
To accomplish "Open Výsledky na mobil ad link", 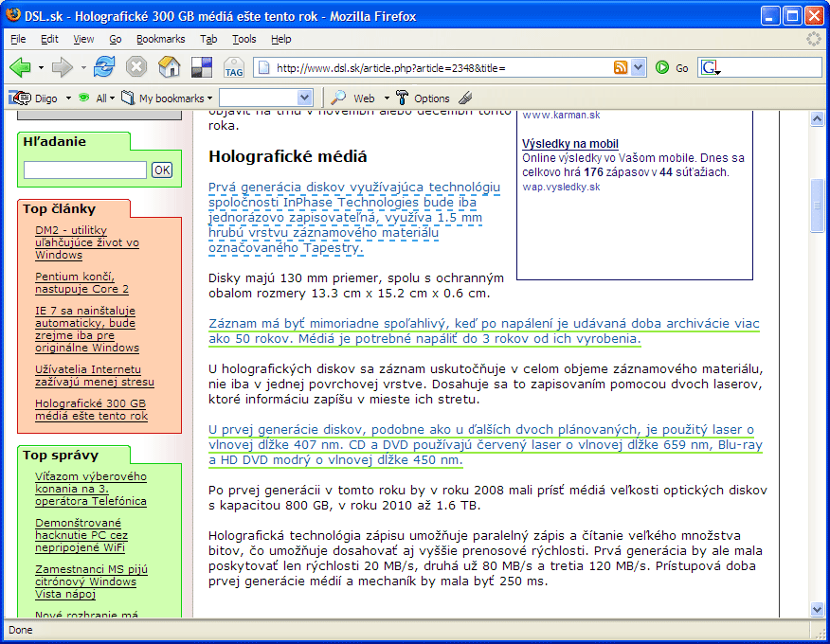I will click(x=570, y=143).
